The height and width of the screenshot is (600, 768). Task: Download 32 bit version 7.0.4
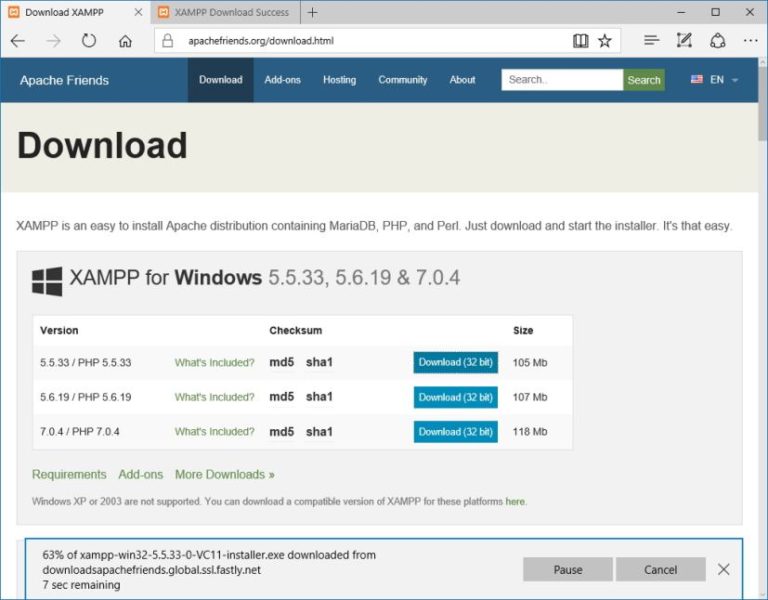456,432
